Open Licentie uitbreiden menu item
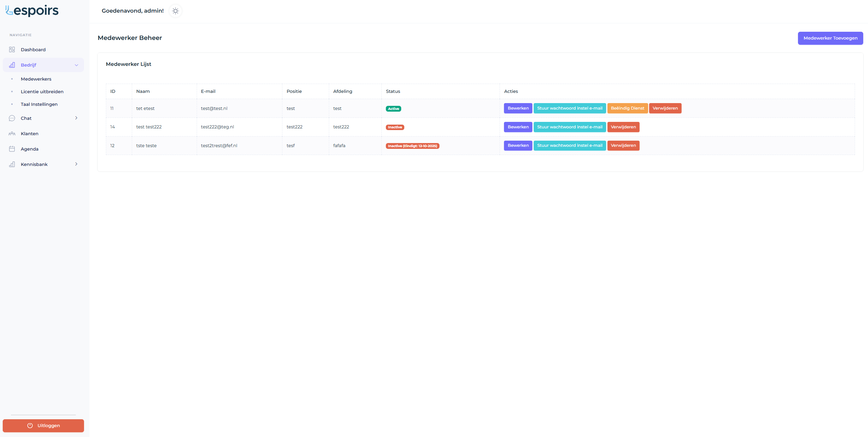Image resolution: width=868 pixels, height=437 pixels. pyautogui.click(x=42, y=91)
